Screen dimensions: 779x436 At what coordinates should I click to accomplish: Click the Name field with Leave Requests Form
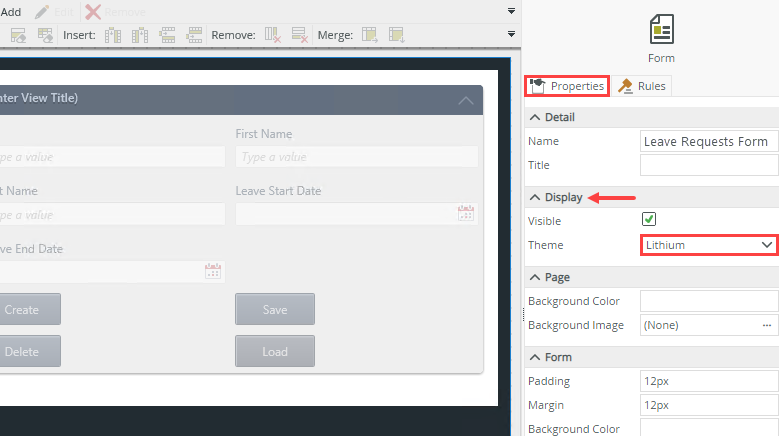pos(709,142)
